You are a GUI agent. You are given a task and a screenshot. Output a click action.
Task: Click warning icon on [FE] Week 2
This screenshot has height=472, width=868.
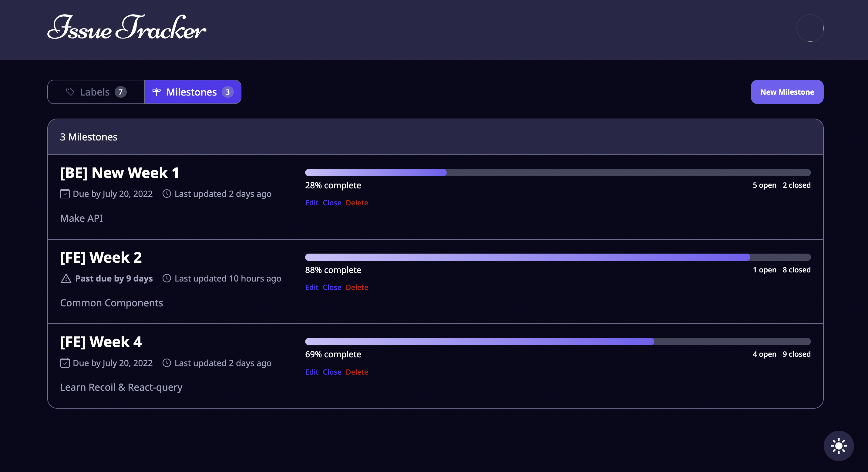tap(66, 278)
